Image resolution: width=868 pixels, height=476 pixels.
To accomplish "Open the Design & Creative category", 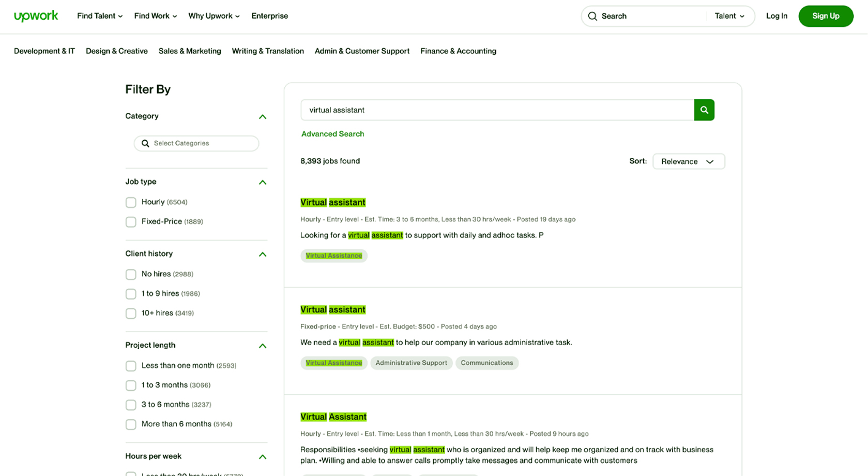I will click(116, 51).
